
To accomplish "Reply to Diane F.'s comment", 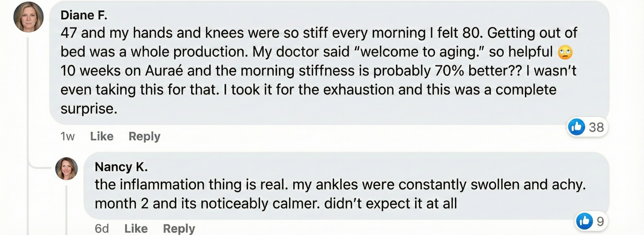I will [144, 137].
